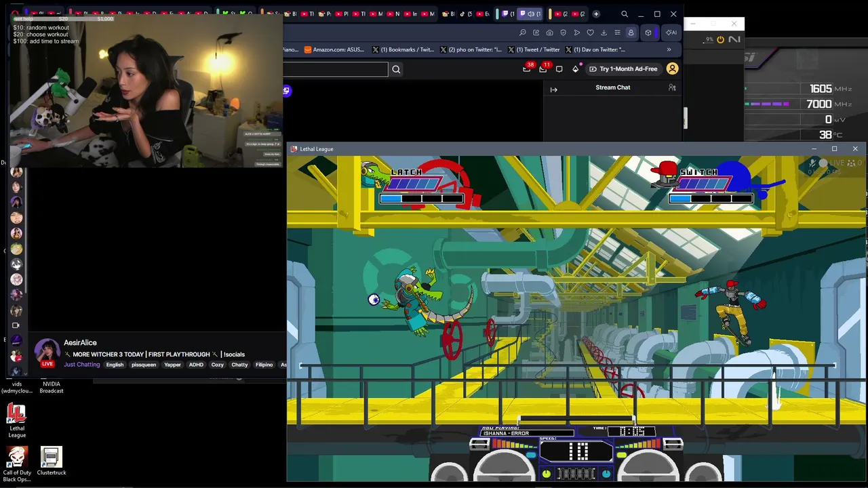Switch to the active Twitch tab with speaker icon
This screenshot has width=868, height=488.
click(x=531, y=14)
